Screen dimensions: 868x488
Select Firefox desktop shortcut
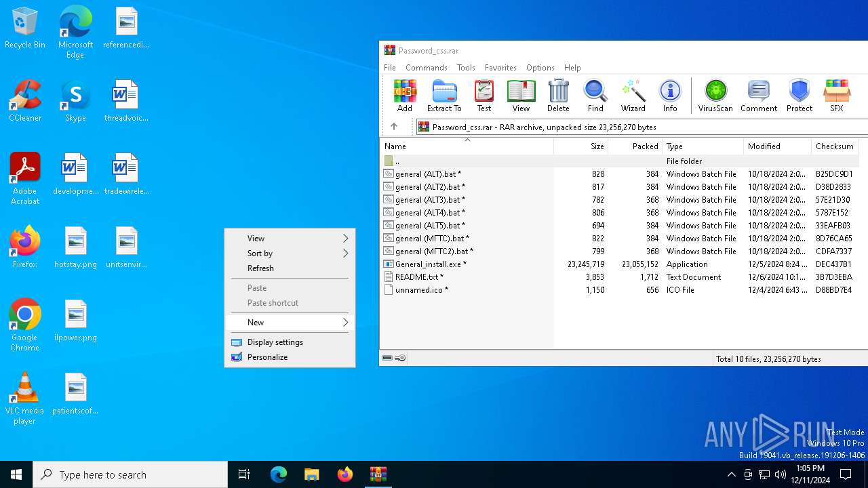[x=25, y=247]
